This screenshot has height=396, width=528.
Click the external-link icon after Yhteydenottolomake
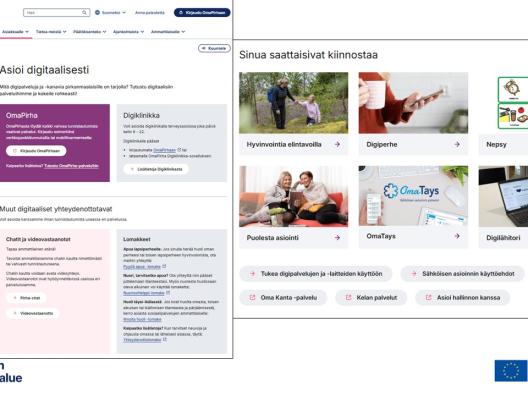(x=165, y=339)
